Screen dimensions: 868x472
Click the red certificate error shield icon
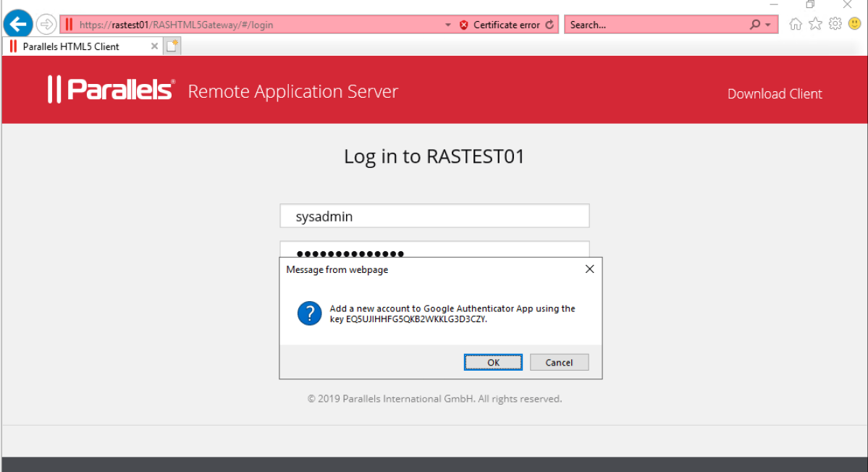[464, 25]
